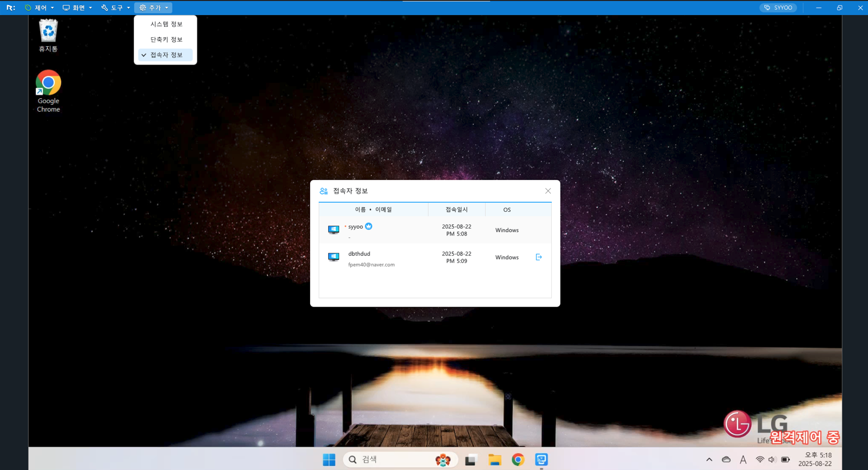868x470 pixels.
Task: Click the 추가 button in the toolbar
Action: (153, 7)
